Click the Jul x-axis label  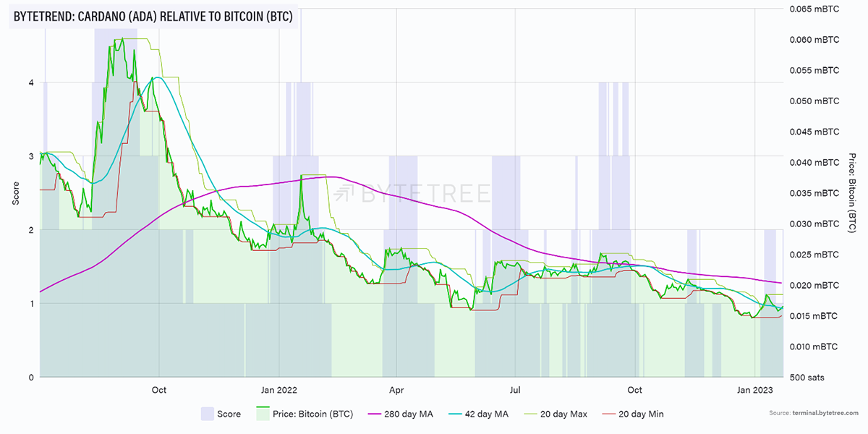click(x=515, y=391)
